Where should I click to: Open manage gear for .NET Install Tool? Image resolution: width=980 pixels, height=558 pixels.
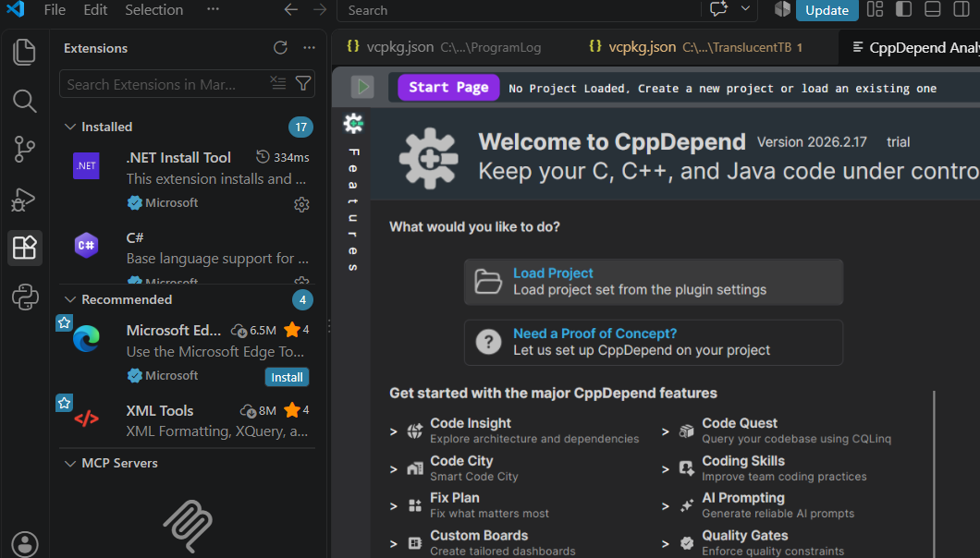(x=302, y=204)
